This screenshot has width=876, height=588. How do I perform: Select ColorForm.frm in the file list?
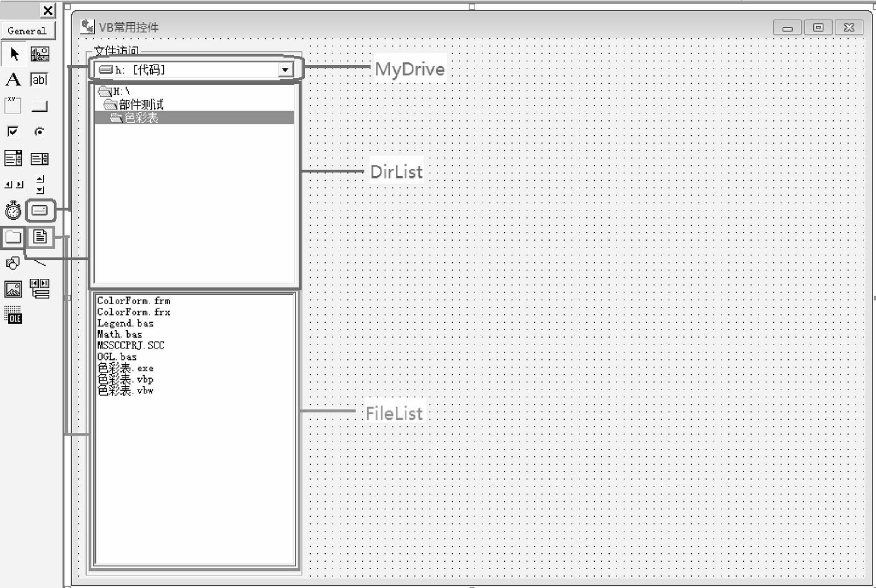(x=133, y=301)
